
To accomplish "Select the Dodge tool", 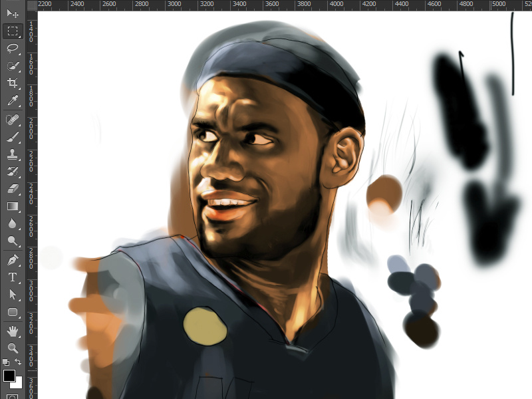I will point(13,241).
